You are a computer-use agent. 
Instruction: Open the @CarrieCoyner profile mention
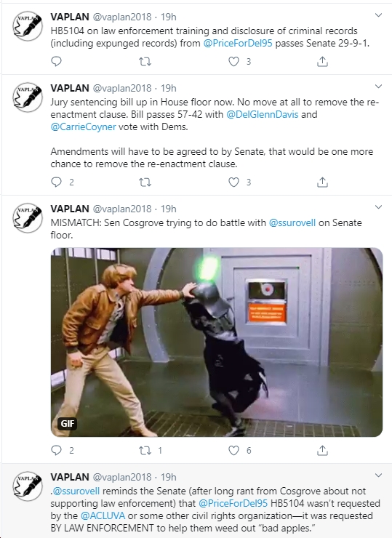[84, 127]
